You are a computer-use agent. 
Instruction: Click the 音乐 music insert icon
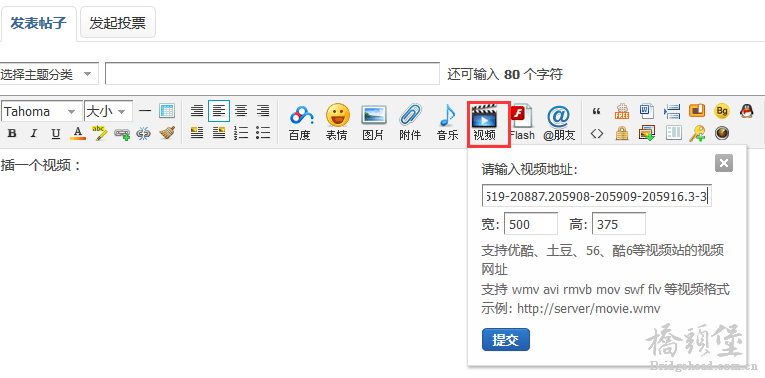447,122
